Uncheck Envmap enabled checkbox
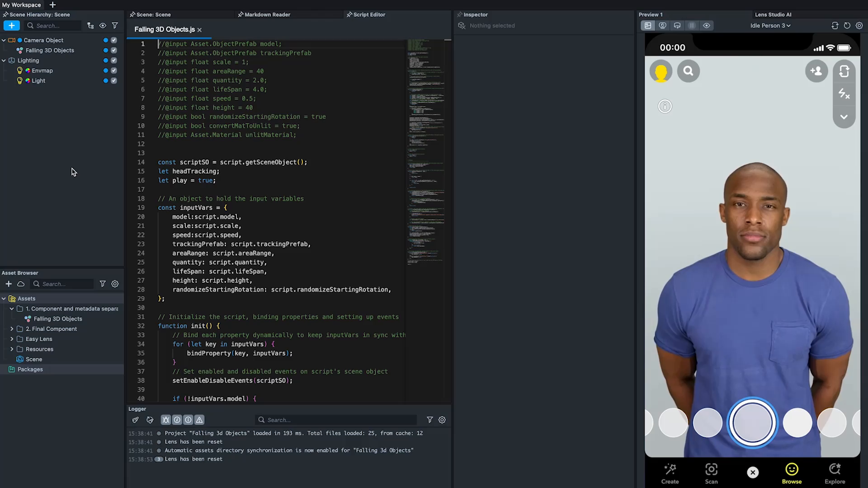 [x=114, y=71]
